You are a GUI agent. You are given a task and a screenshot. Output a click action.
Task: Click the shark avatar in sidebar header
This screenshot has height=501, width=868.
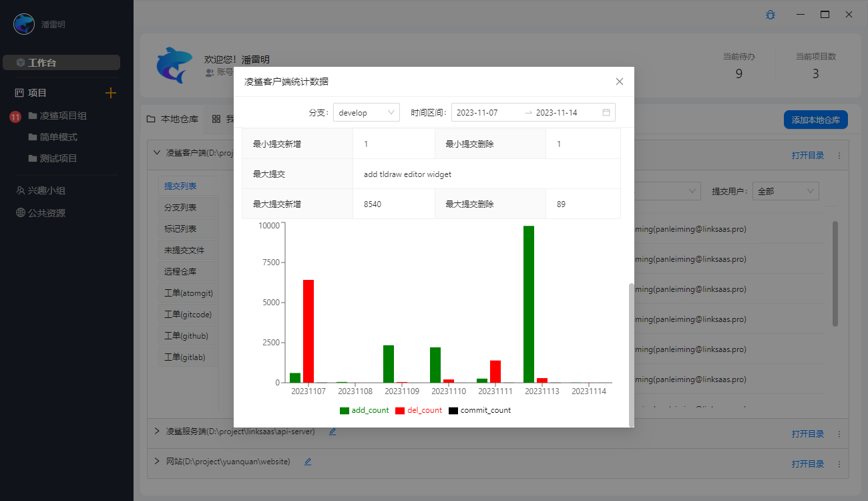tap(24, 24)
